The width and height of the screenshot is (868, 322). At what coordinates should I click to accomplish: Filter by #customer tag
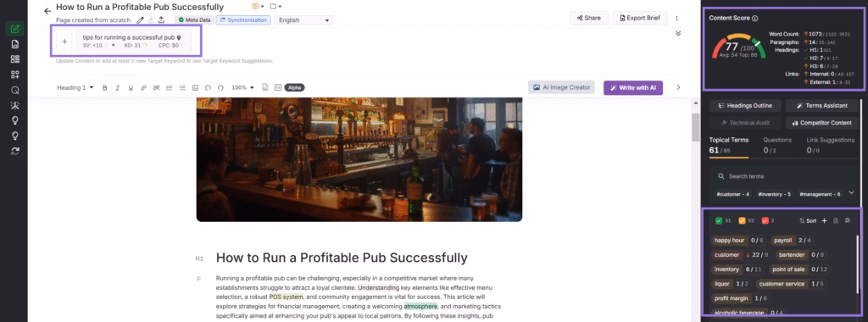click(732, 194)
